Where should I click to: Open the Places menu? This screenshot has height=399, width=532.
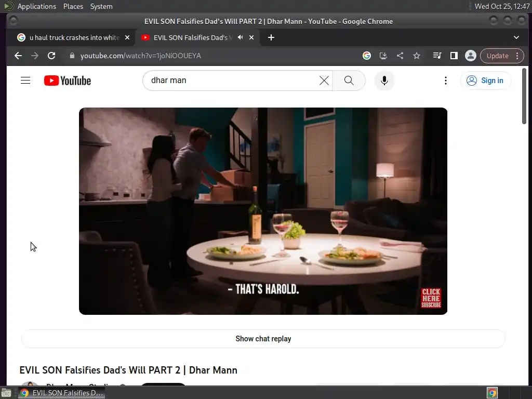(x=73, y=6)
